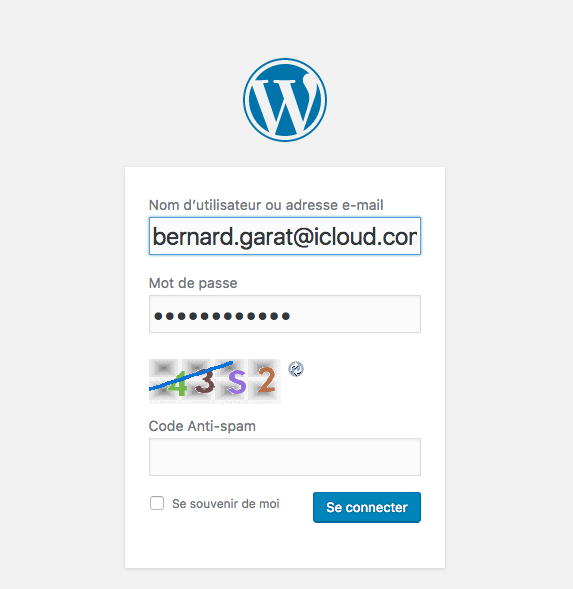Focus the Mot de passe password field
The height and width of the screenshot is (589, 573).
pos(285,314)
